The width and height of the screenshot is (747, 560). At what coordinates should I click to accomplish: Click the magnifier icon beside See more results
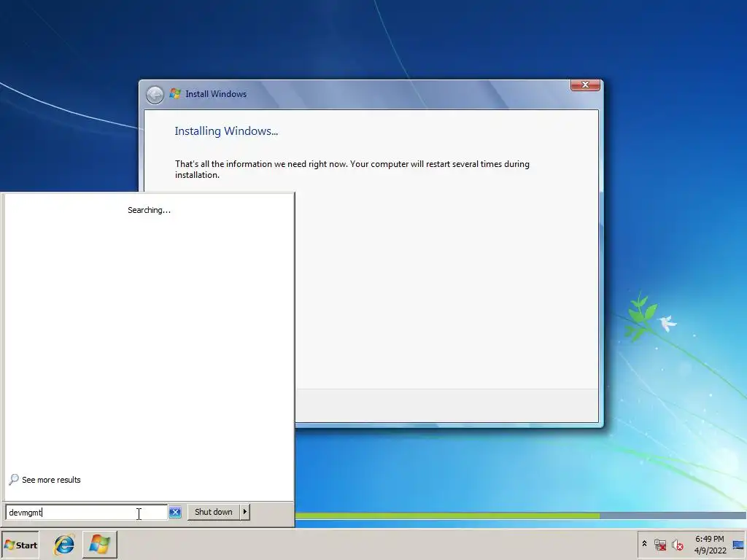click(x=14, y=480)
